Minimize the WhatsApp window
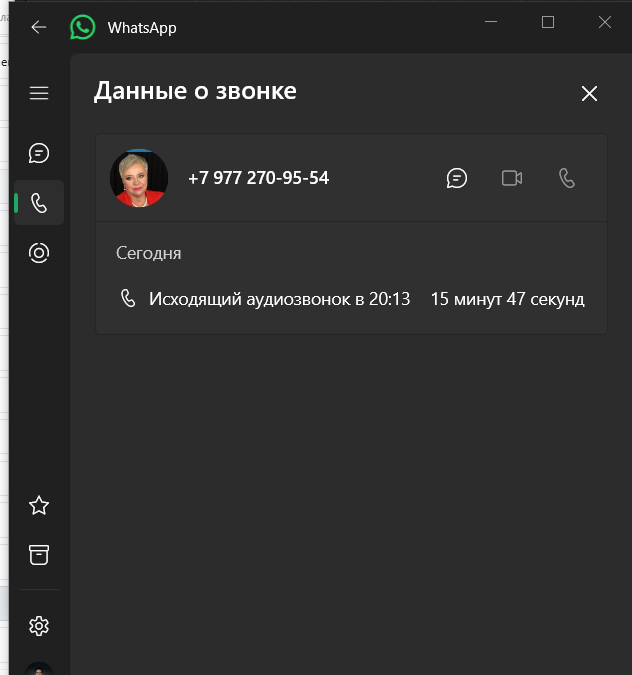This screenshot has height=675, width=632. tap(491, 22)
